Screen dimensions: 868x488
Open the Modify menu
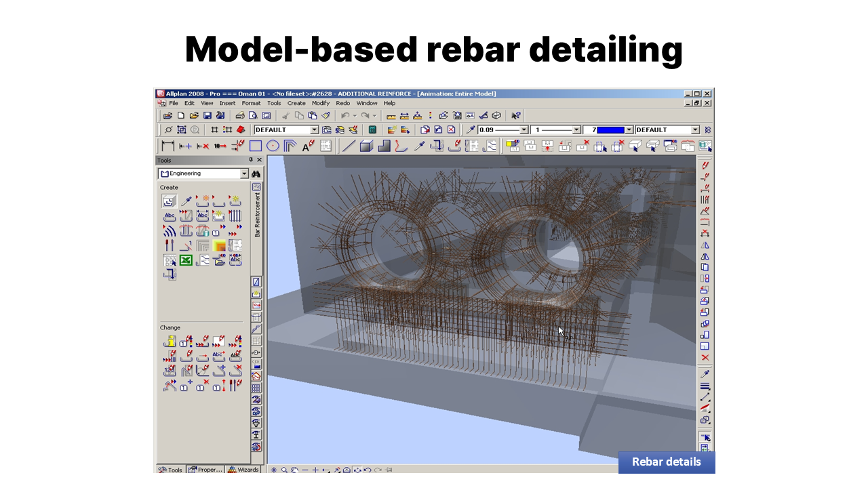(320, 103)
